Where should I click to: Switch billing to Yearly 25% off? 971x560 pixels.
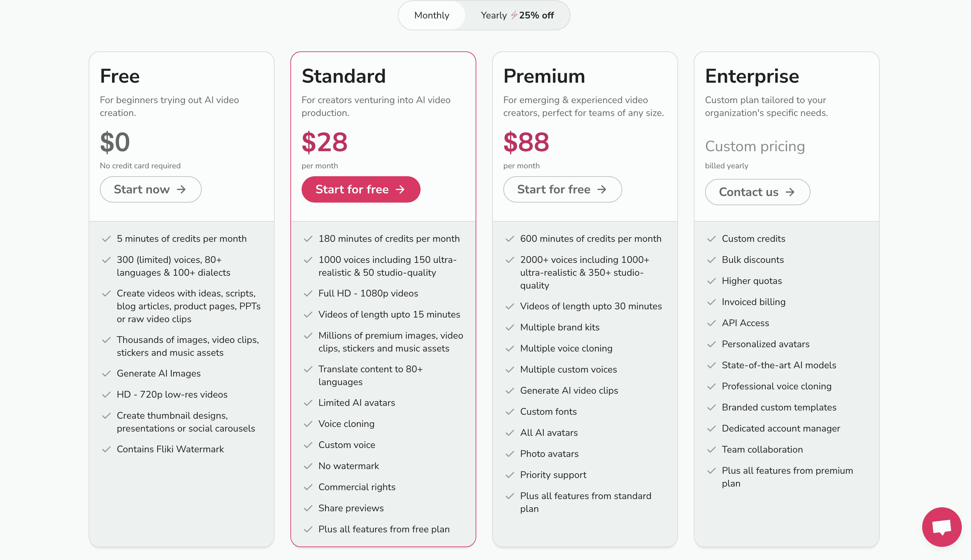tap(517, 15)
